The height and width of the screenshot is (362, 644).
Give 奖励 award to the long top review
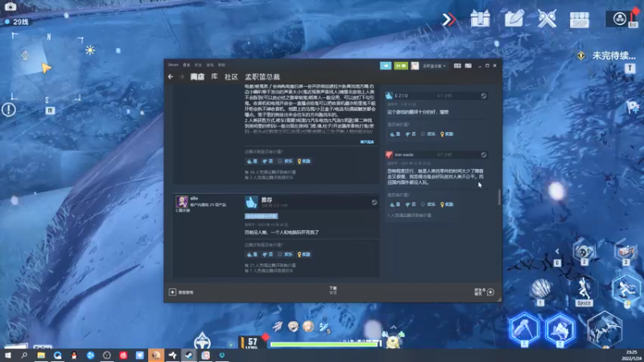[304, 162]
